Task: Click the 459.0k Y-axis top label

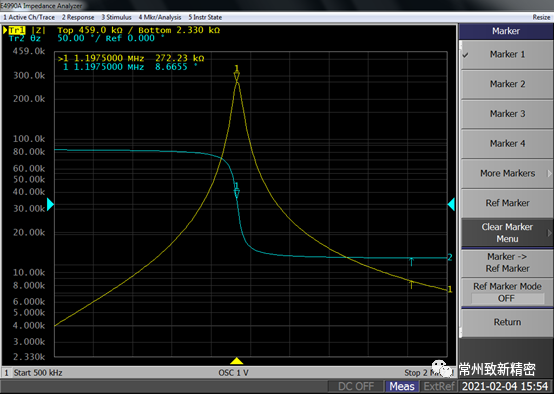Action: [x=29, y=51]
